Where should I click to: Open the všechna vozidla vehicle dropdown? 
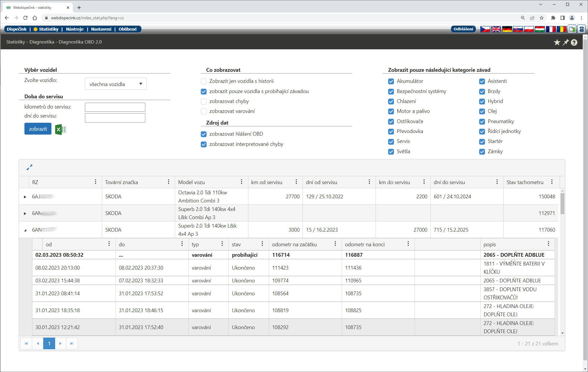coord(116,84)
